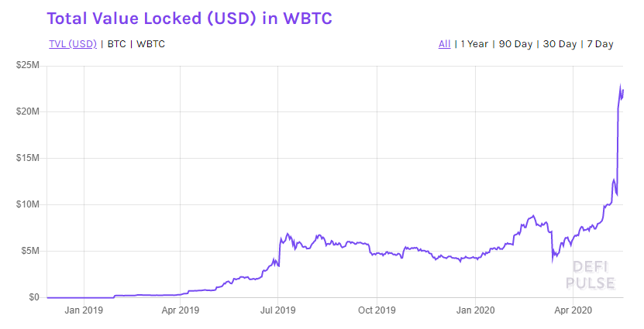644x329 pixels.
Task: Click the $5M y-axis label
Action: point(30,252)
